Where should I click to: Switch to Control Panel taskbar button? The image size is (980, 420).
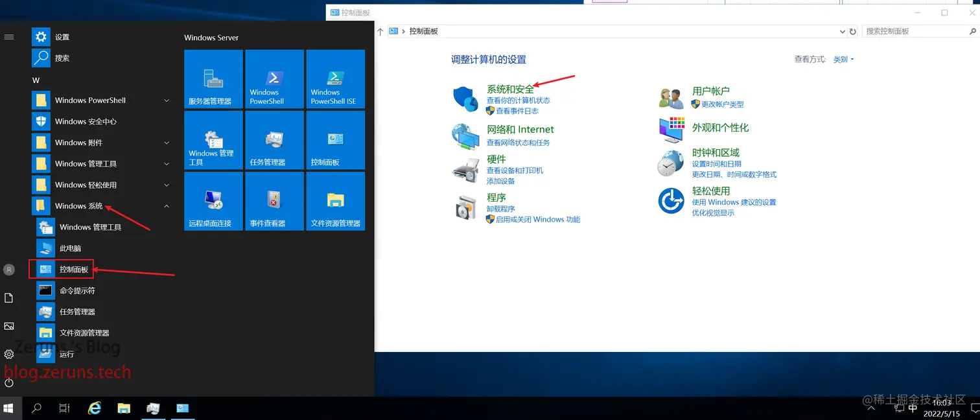pos(183,408)
